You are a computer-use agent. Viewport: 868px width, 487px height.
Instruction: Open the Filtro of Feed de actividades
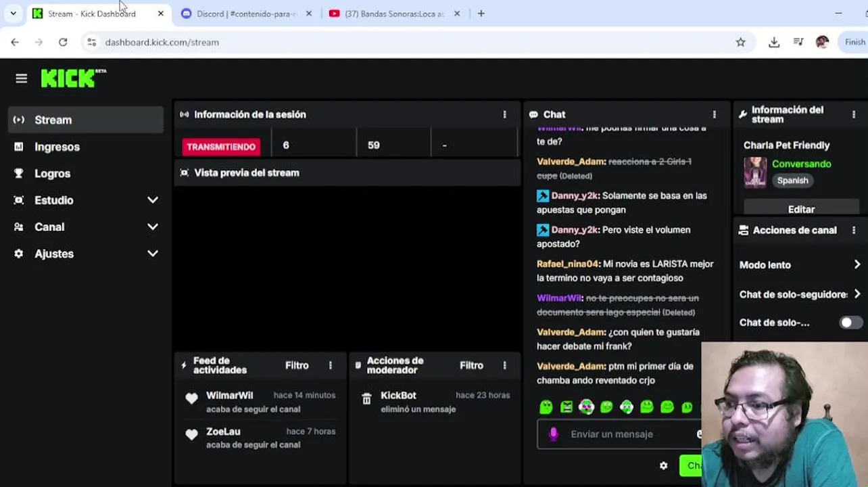coord(297,365)
